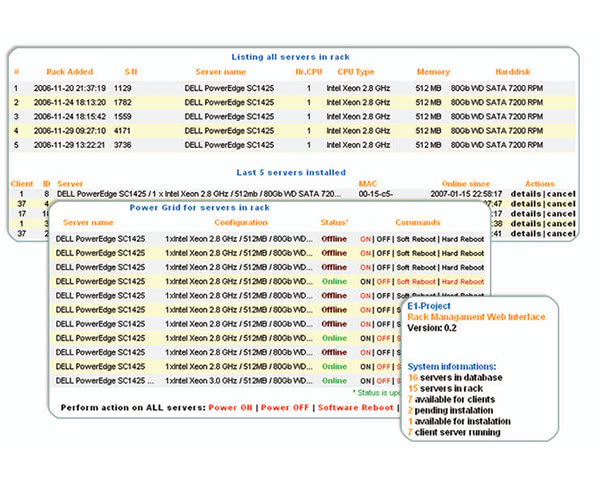Select the 'Version: 0.2' text
600x500 pixels.
432,328
